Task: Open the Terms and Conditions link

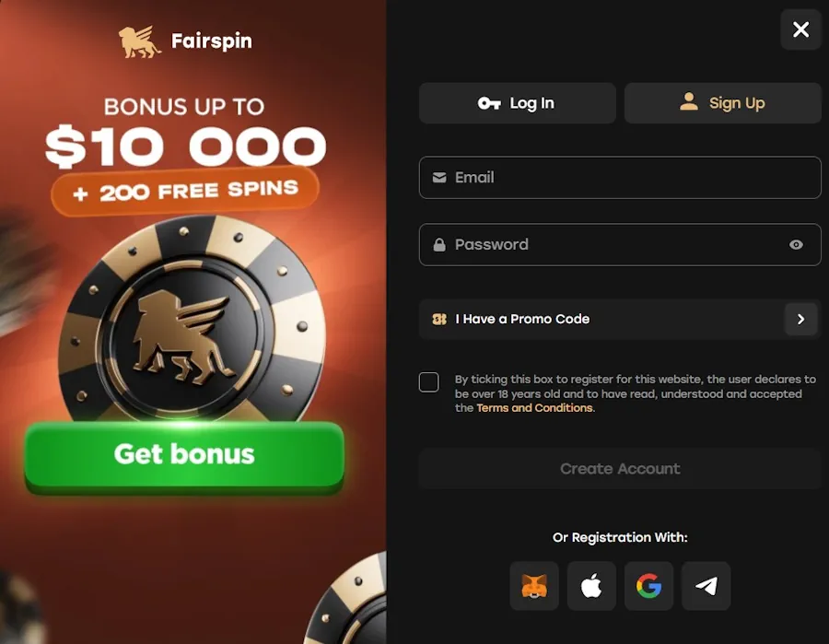Action: pyautogui.click(x=534, y=407)
